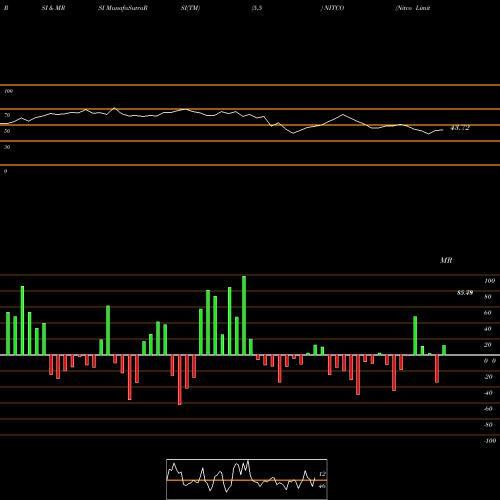The width and height of the screenshot is (500, 500).
Task: Click the MR axis label 20
Action: coord(488,345)
